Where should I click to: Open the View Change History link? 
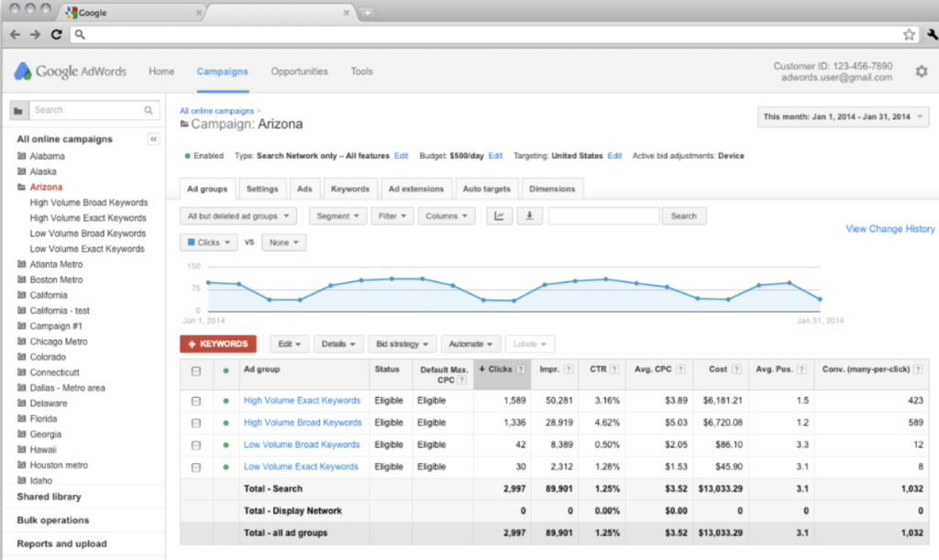[889, 229]
